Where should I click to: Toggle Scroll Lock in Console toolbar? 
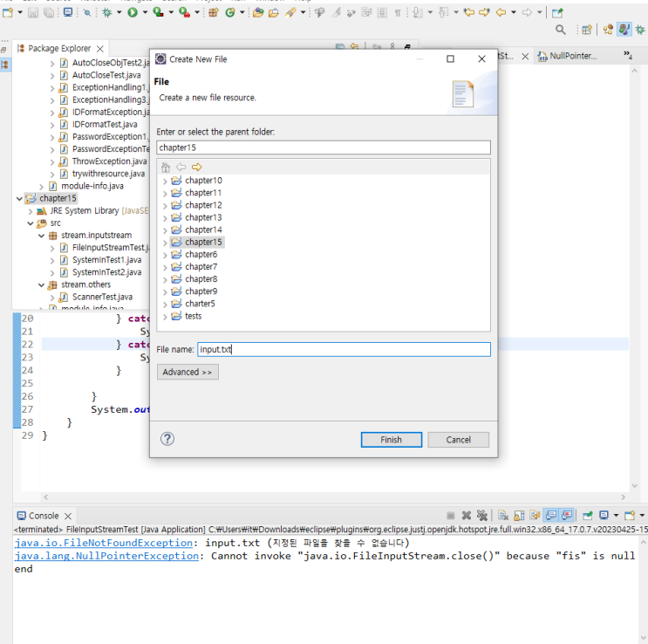pyautogui.click(x=519, y=516)
